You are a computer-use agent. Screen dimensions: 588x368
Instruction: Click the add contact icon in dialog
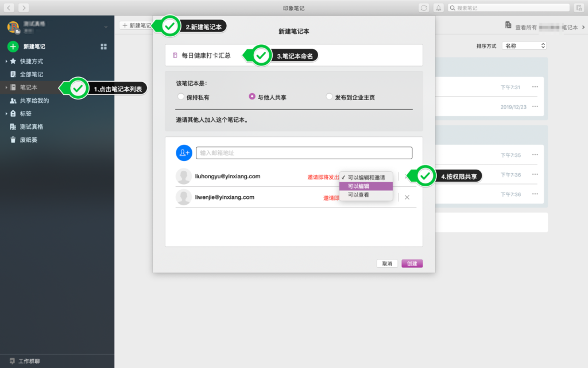point(184,153)
